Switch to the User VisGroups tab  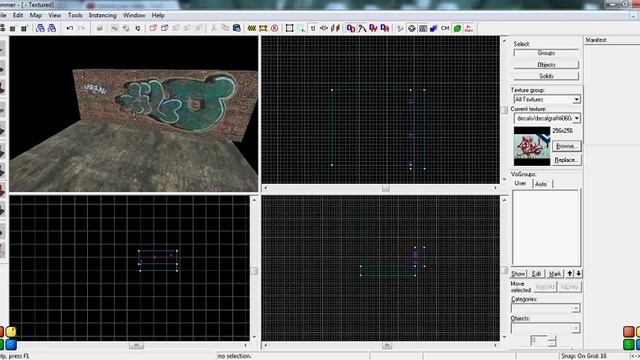click(x=520, y=184)
